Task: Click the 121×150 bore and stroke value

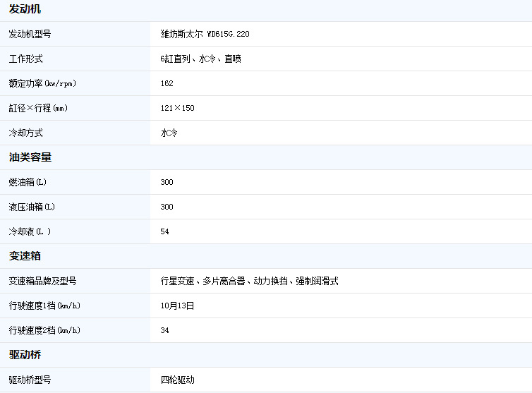Action: [177, 108]
